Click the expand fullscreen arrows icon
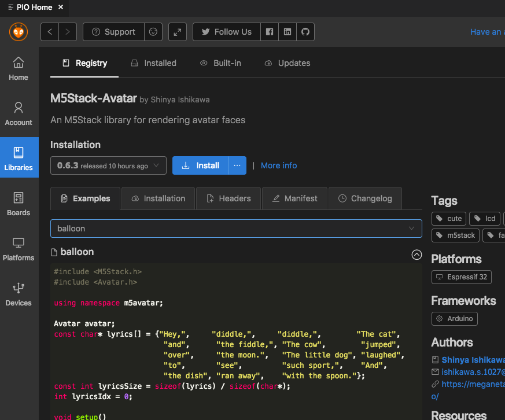Image resolution: width=505 pixels, height=420 pixels. click(x=178, y=32)
